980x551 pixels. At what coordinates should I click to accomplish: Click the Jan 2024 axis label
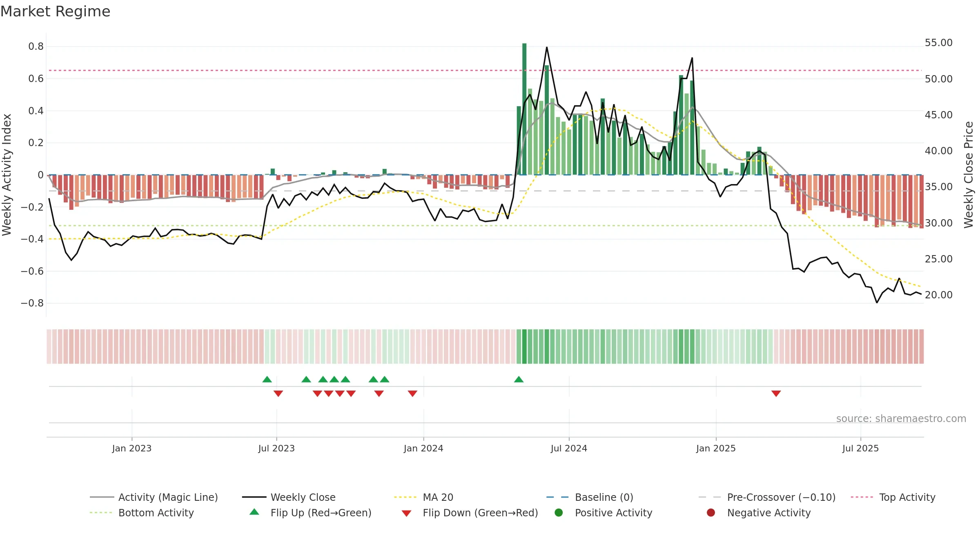423,449
